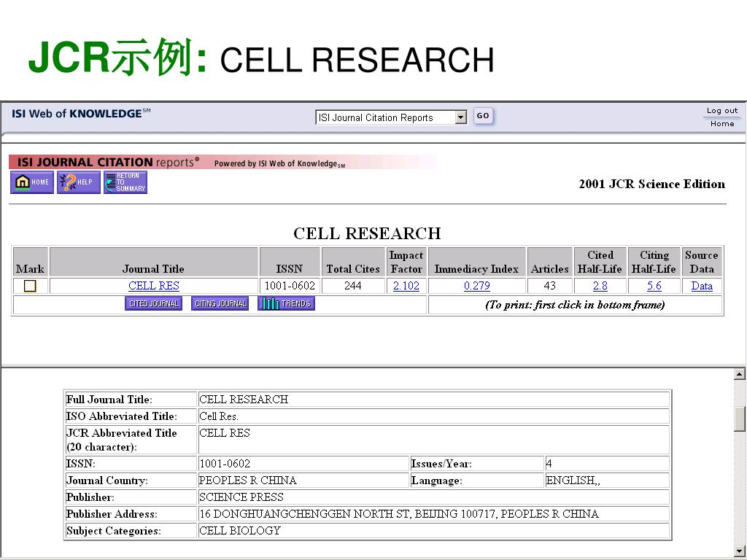
Task: Go to Home link at top right
Action: pyautogui.click(x=722, y=124)
